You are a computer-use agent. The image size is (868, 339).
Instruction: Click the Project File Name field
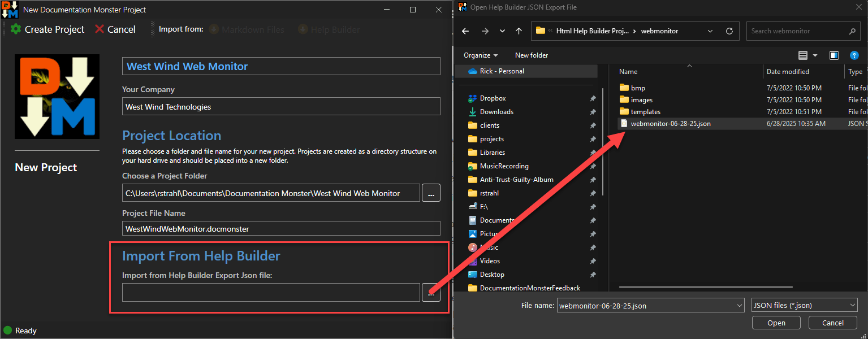281,228
